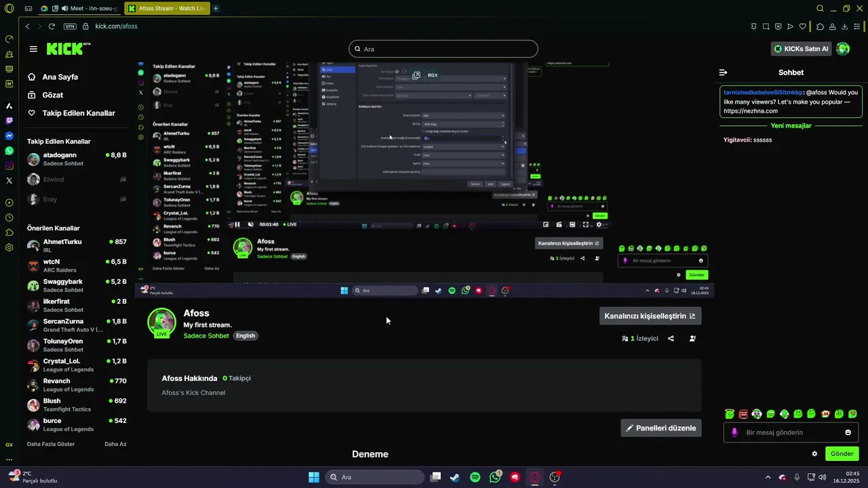Unmute the stream player volume
Viewport: 868px width, 488px height.
point(250,224)
